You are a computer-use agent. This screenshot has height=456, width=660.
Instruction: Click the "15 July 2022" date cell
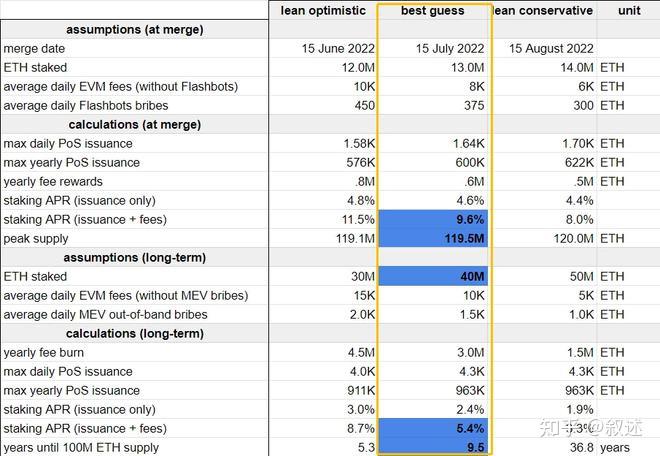(x=448, y=48)
